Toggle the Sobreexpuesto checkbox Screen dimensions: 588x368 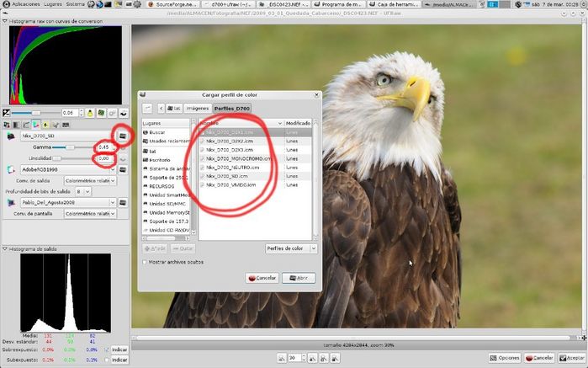tap(107, 350)
